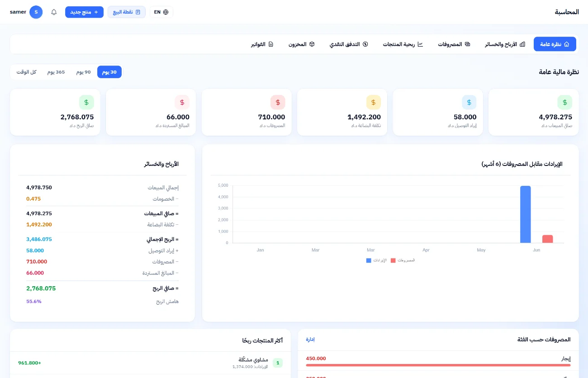Image resolution: width=588 pixels, height=378 pixels.
Task: Open the نقطة البيع point of sale
Action: (x=127, y=12)
